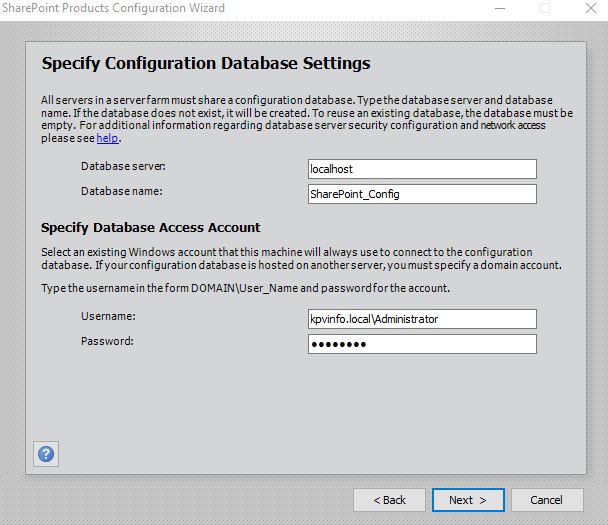Viewport: 608px width, 525px height.
Task: Click the 'Username:' label
Action: point(108,316)
